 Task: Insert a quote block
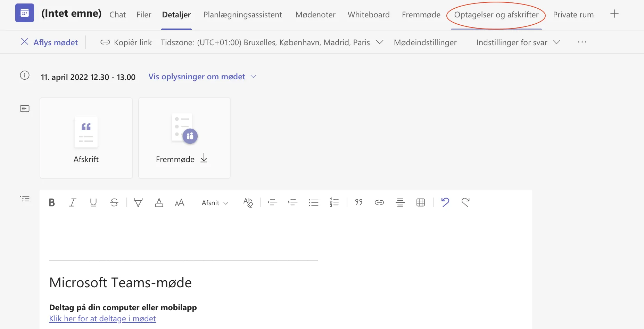click(x=359, y=202)
